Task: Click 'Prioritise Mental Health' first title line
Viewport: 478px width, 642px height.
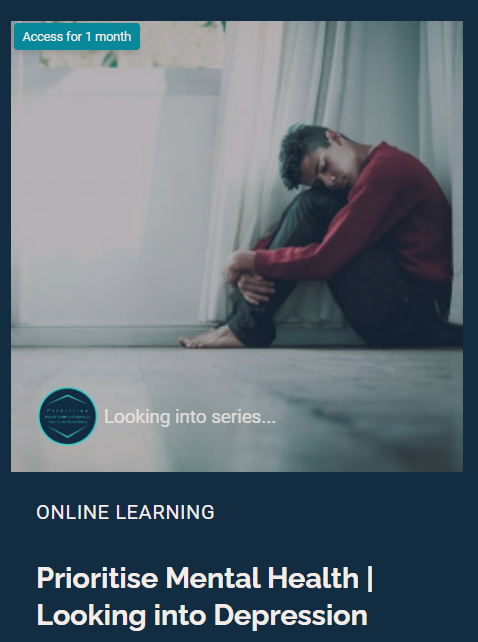Action: point(205,578)
